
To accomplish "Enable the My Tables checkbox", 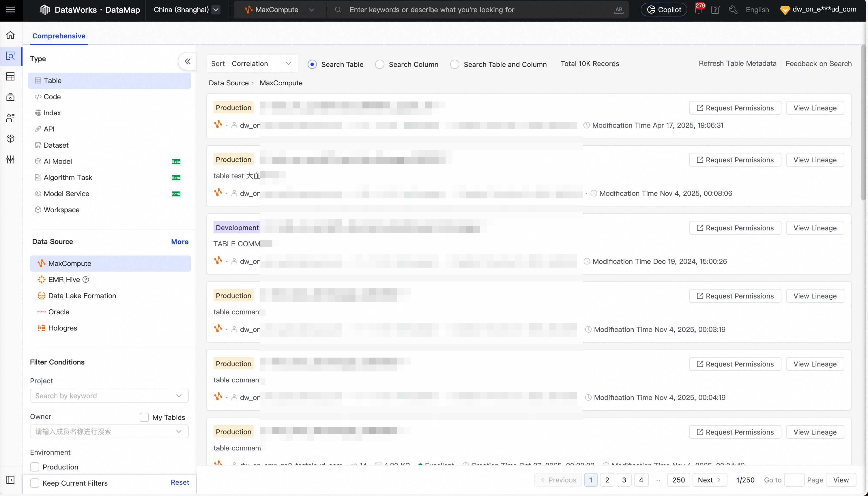I will pos(144,417).
